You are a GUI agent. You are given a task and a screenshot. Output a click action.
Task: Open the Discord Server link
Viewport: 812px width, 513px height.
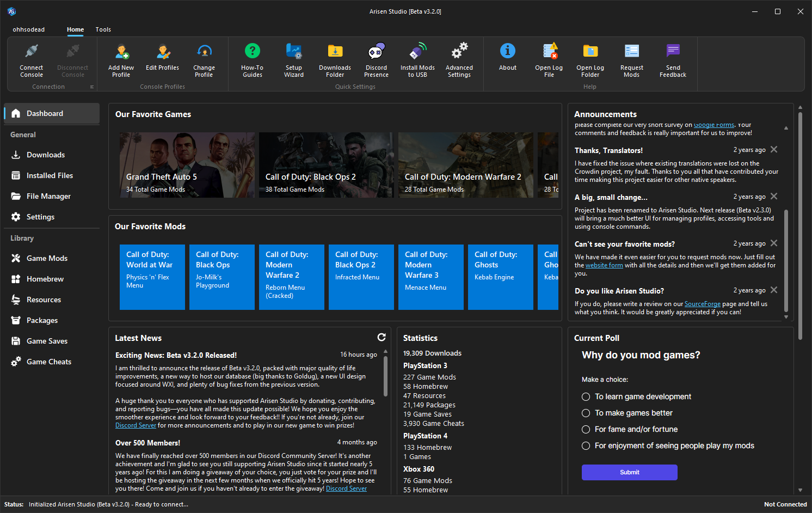click(136, 425)
